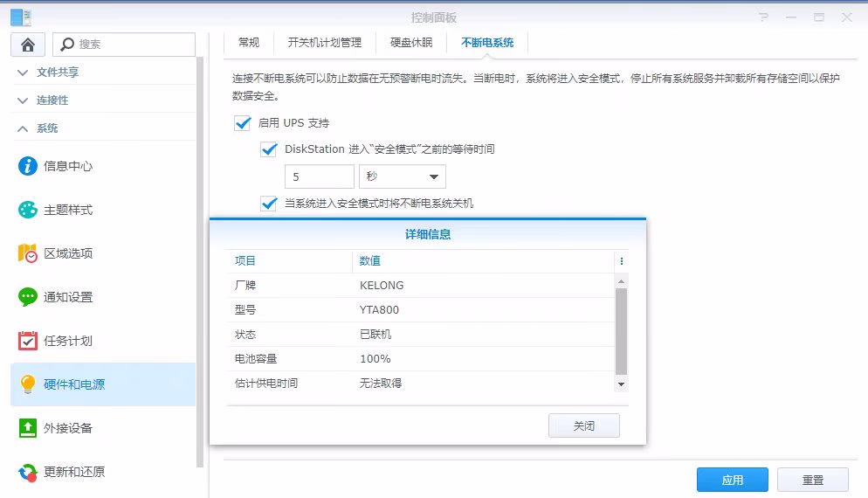Open Regional Options (区域选项) icon
Screen dimensions: 868x498
click(x=28, y=253)
